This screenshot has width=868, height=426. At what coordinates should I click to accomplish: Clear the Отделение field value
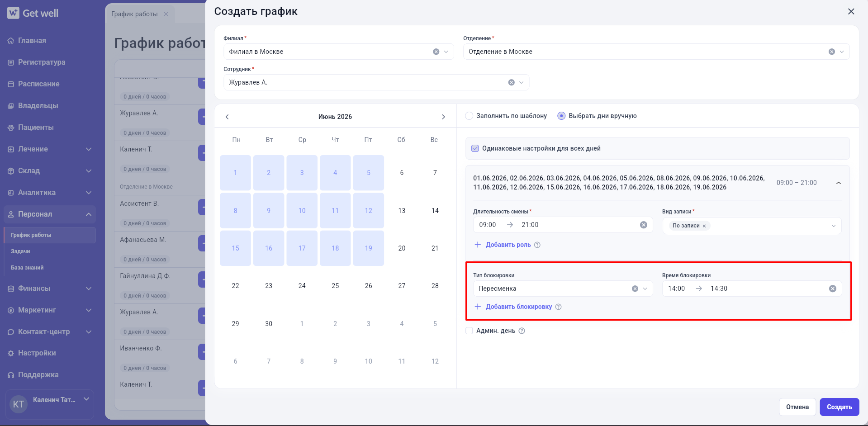click(x=831, y=52)
